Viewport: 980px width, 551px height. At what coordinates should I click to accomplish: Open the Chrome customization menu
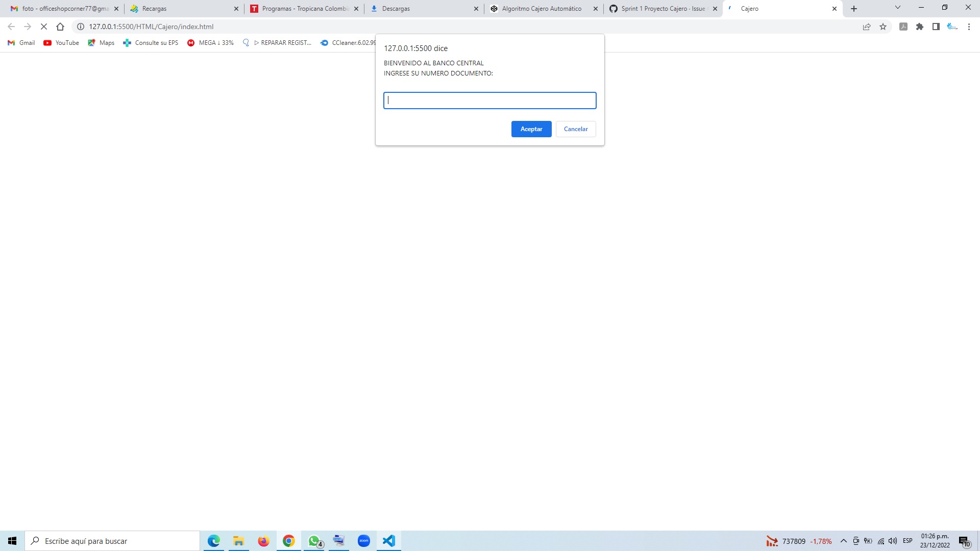(x=969, y=27)
